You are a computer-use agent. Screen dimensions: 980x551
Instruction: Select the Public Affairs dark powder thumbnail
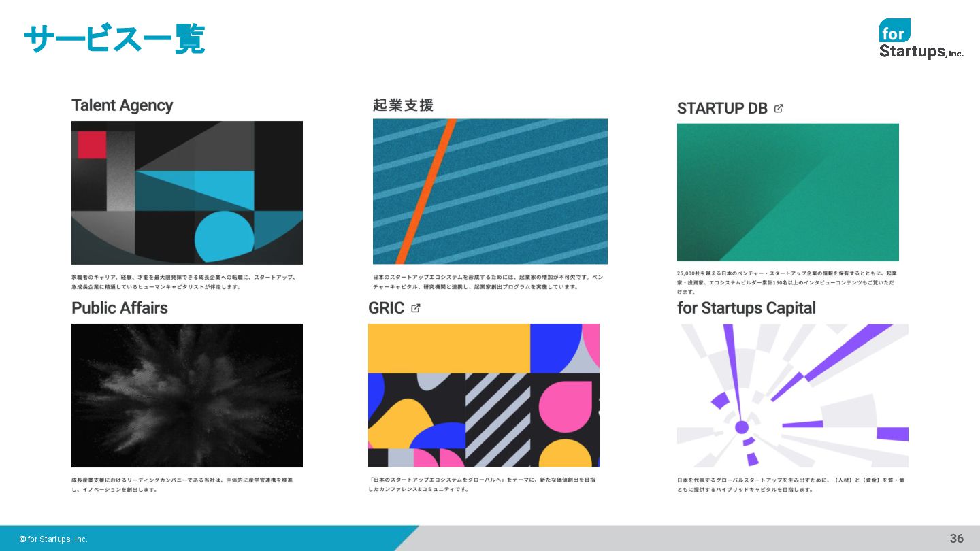(x=187, y=395)
